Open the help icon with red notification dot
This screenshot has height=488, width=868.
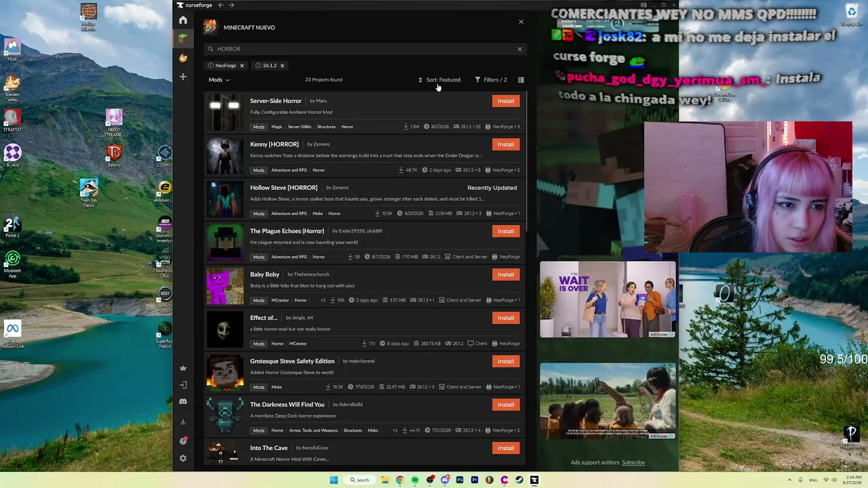(183, 441)
